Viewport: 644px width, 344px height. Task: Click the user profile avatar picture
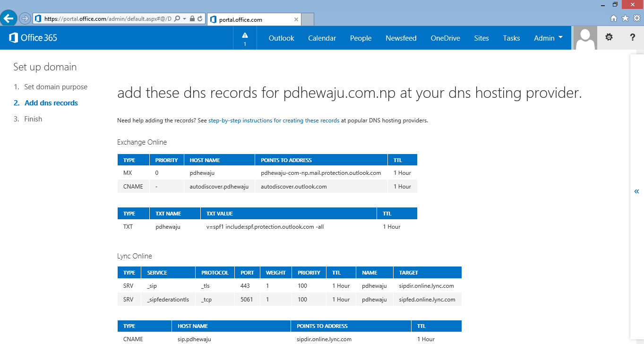(585, 38)
